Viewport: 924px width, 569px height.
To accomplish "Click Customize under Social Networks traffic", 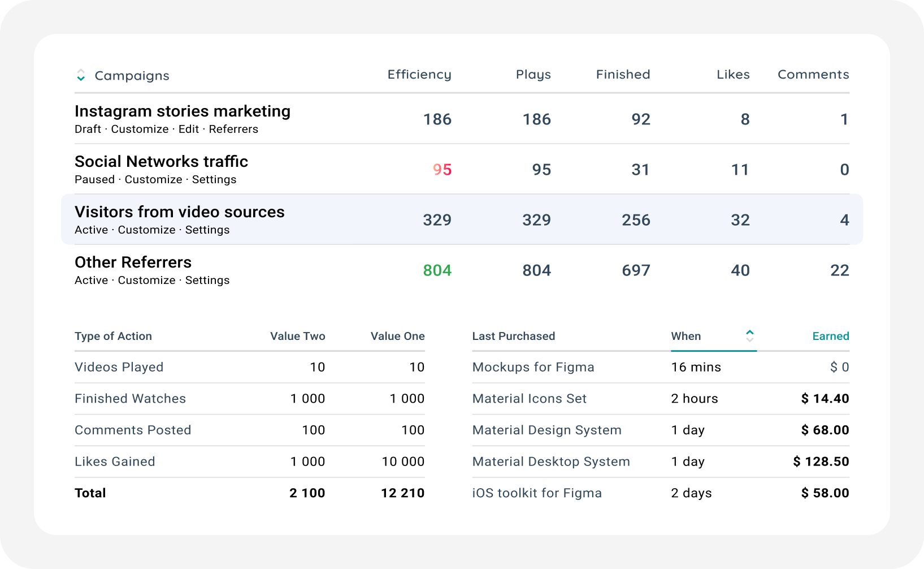I will pos(153,179).
